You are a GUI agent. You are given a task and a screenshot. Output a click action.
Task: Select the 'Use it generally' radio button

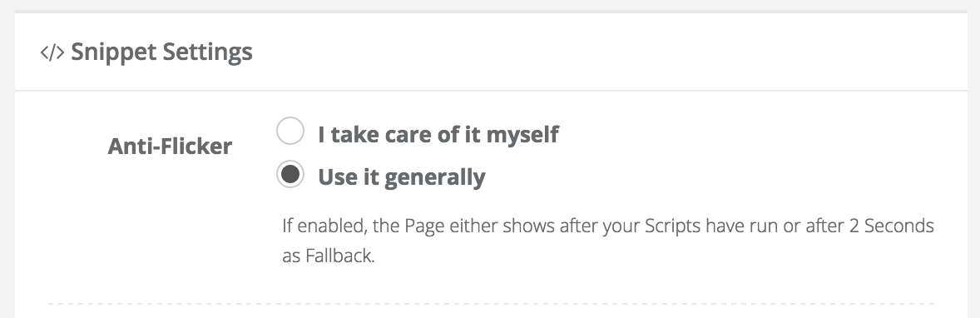coord(290,176)
